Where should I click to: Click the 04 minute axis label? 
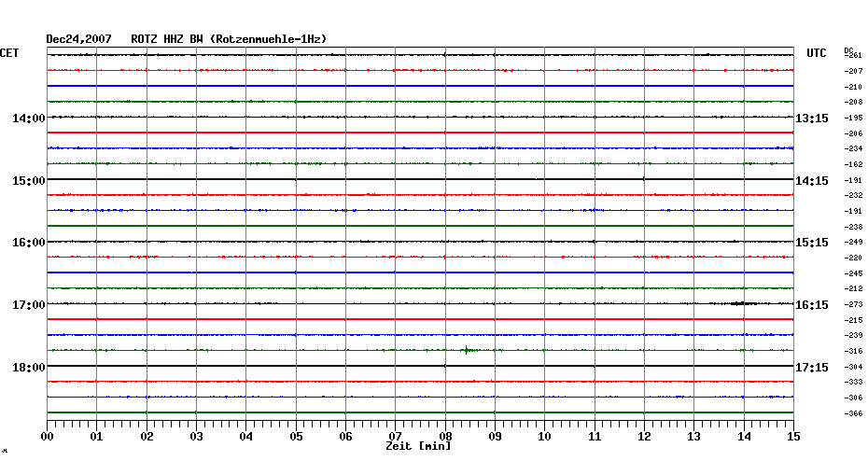click(246, 437)
